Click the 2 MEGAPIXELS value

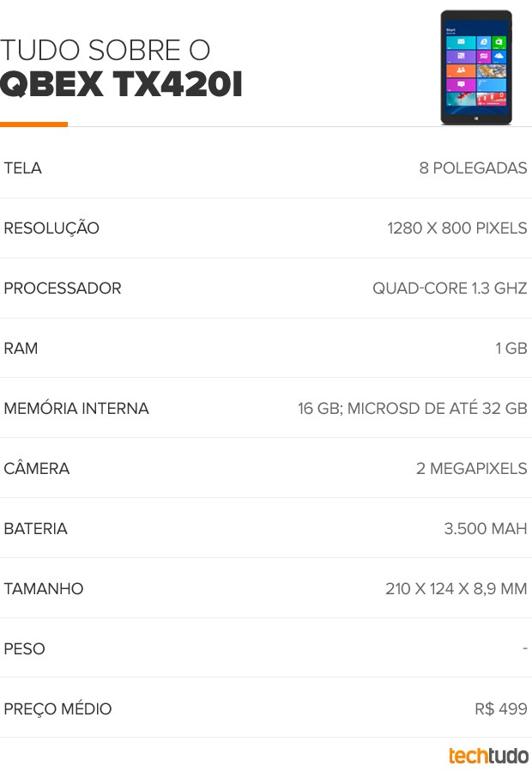471,468
